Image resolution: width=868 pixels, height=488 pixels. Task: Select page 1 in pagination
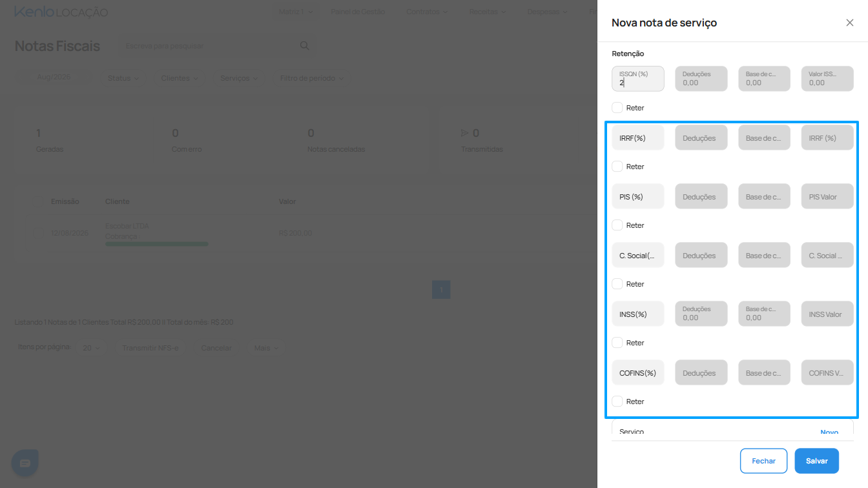click(x=441, y=290)
